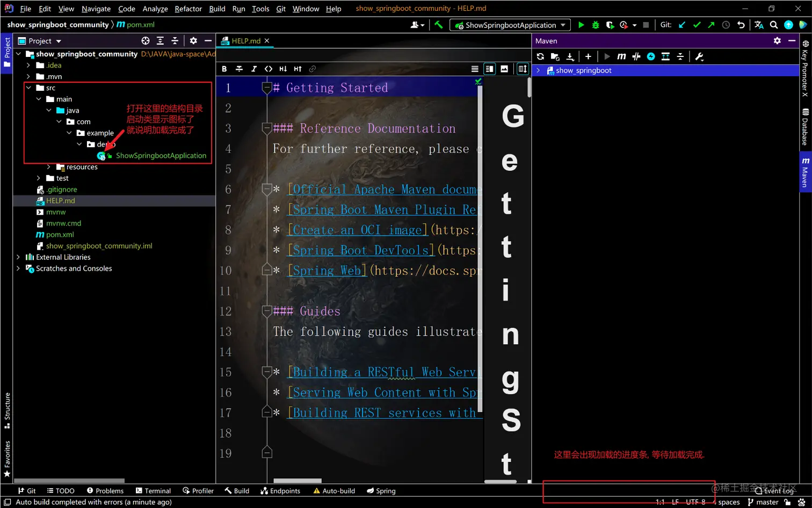
Task: Expand the test folder
Action: tap(39, 178)
